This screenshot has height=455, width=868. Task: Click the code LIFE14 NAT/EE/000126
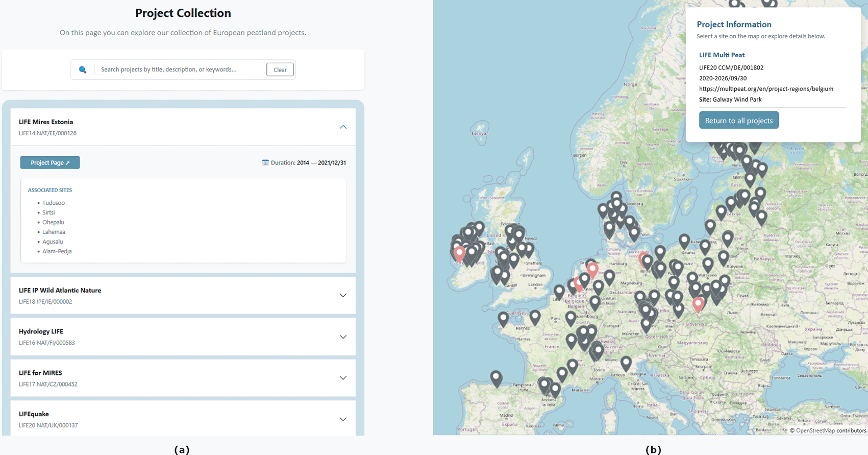(47, 133)
